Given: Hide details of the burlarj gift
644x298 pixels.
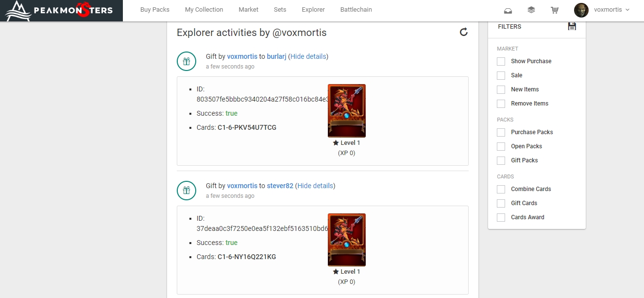Looking at the screenshot, I should (x=308, y=56).
